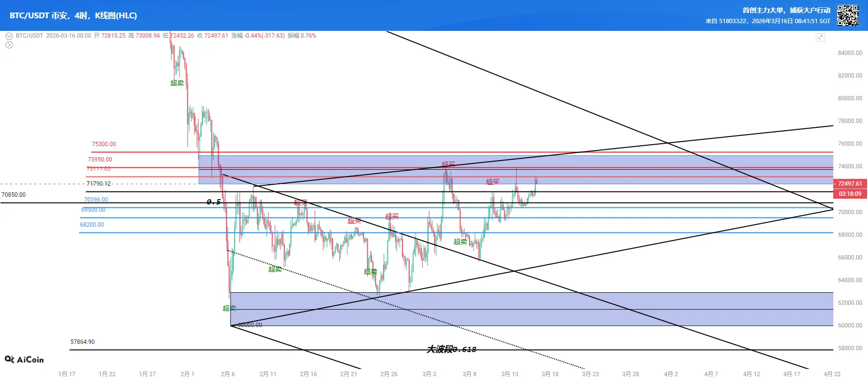The width and height of the screenshot is (868, 381).
Task: Collapse the BTC/USDT indicator legend chevron
Action: [x=9, y=36]
